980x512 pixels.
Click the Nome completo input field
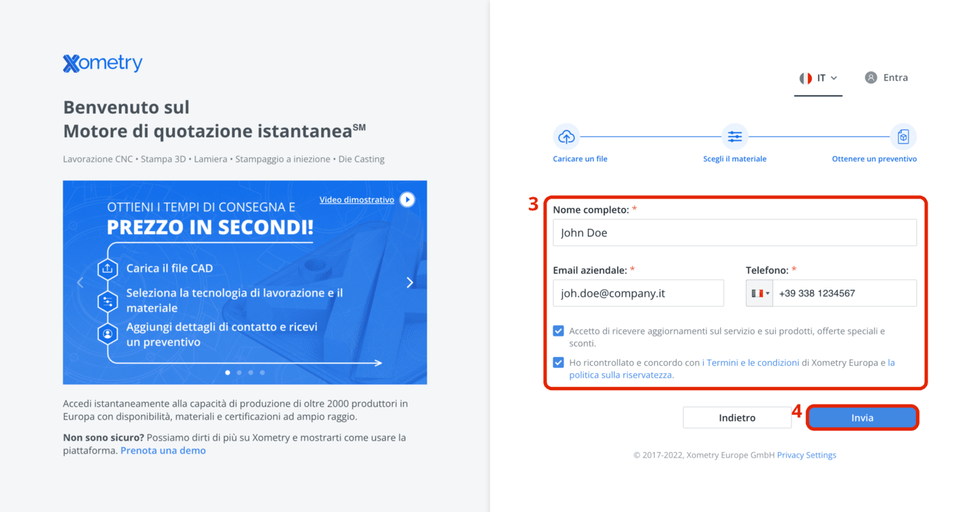[x=735, y=233]
